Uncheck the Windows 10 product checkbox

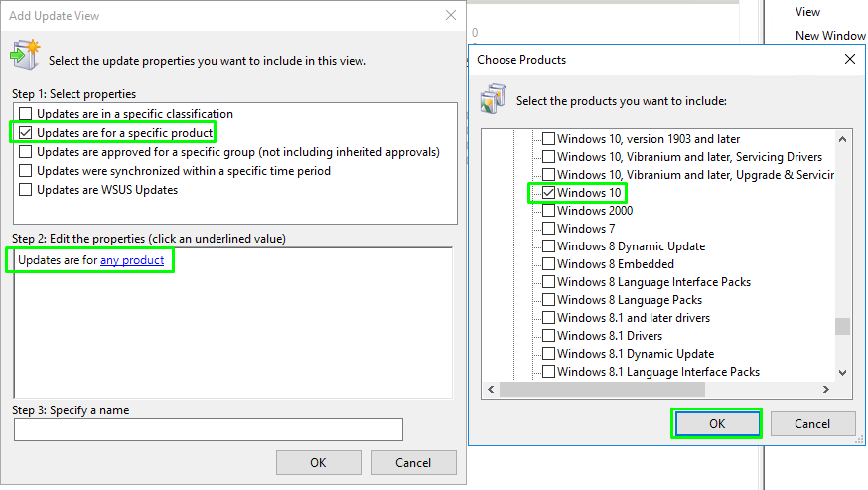(x=547, y=193)
